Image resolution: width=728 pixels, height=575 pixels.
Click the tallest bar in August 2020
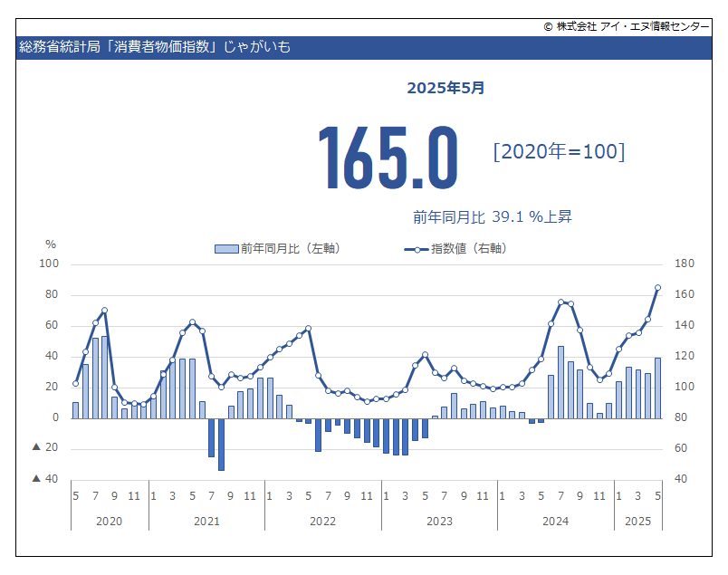coord(104,378)
